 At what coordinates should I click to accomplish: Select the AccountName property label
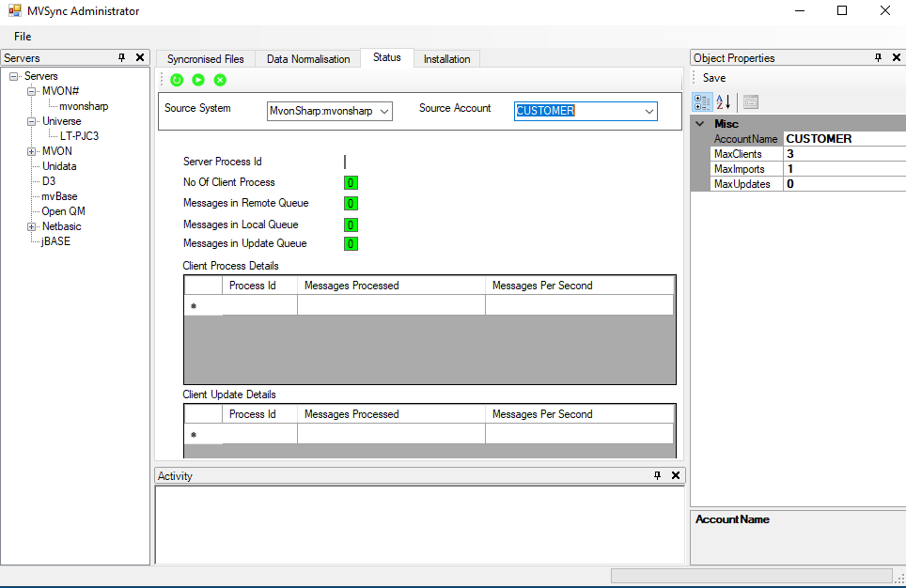click(745, 139)
